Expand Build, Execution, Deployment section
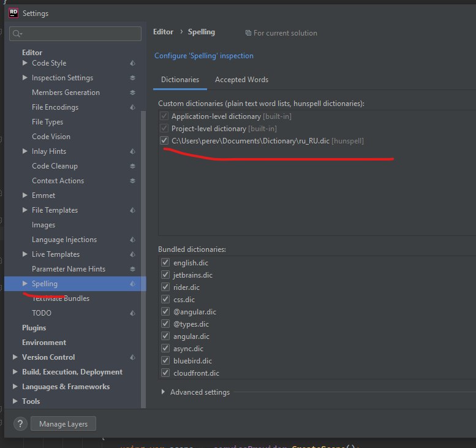The width and height of the screenshot is (476, 448). point(15,371)
